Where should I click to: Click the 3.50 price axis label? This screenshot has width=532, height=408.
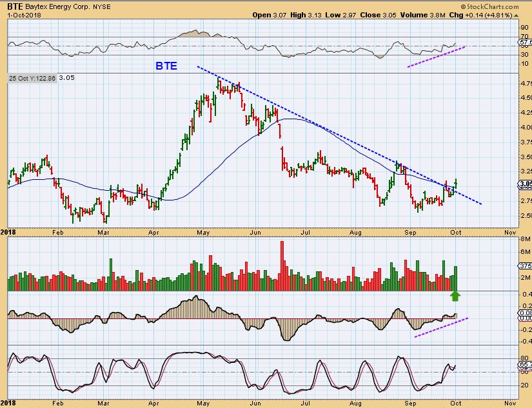[526, 157]
